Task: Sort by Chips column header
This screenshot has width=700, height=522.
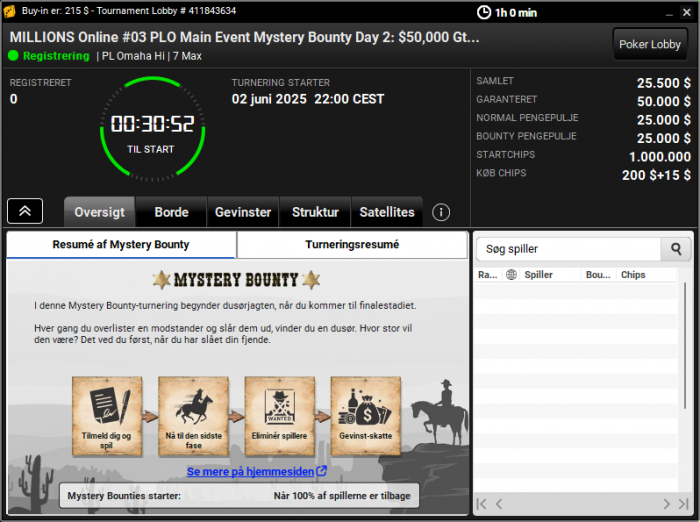Action: [646, 275]
